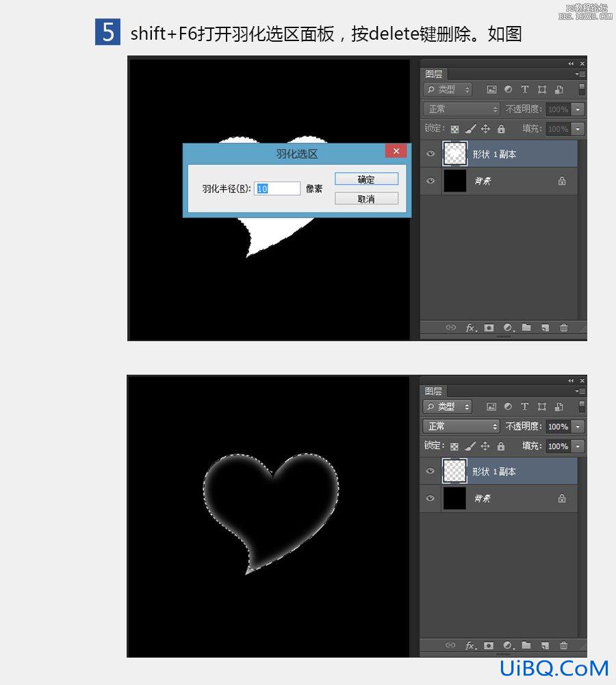Lock image pixels brush icon in upper panel

pyautogui.click(x=470, y=129)
